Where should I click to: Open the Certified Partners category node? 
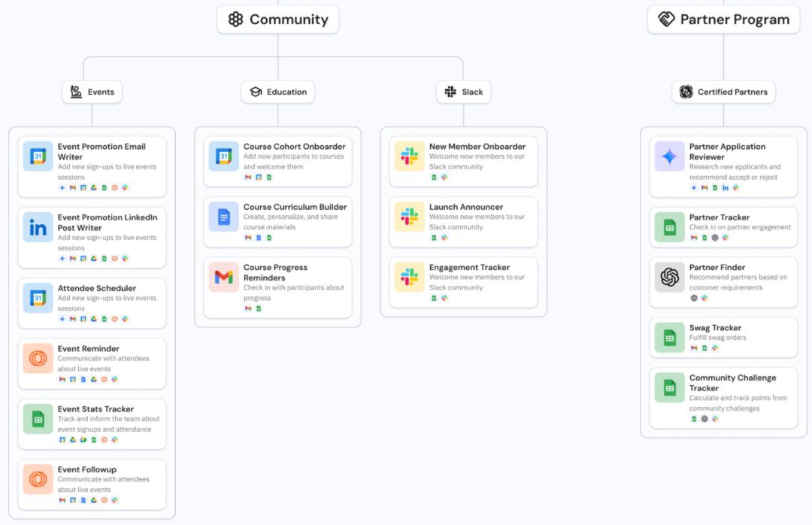723,92
